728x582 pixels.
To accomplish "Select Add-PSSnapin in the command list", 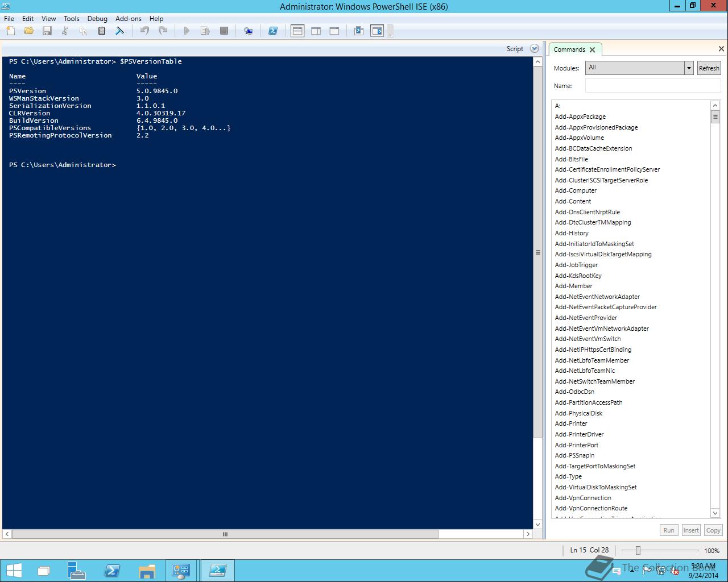I will click(574, 455).
